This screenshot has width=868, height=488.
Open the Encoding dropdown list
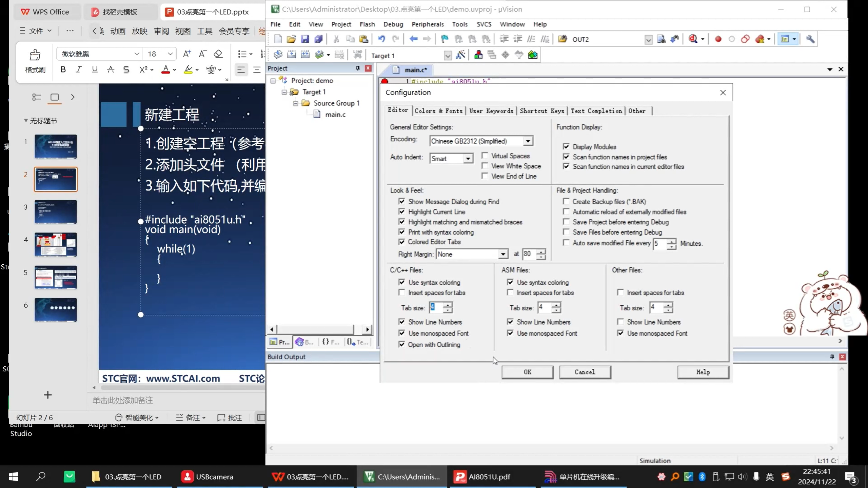pos(528,141)
